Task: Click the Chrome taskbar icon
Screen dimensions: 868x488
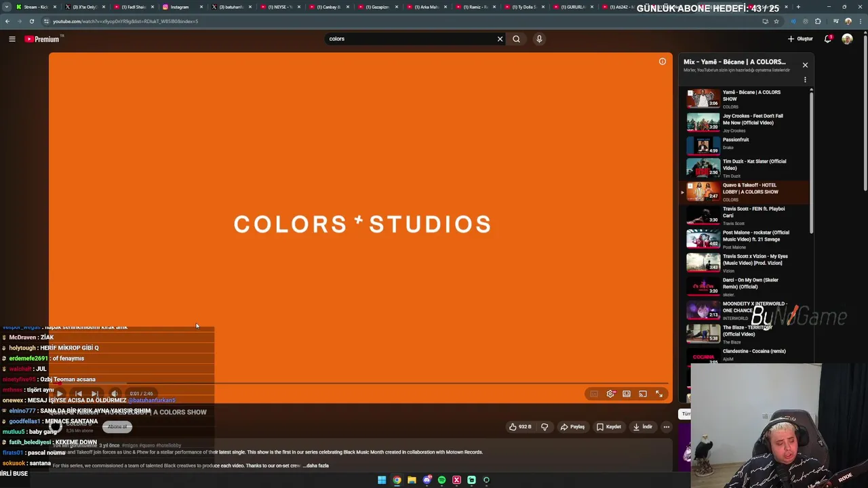Action: pyautogui.click(x=397, y=480)
